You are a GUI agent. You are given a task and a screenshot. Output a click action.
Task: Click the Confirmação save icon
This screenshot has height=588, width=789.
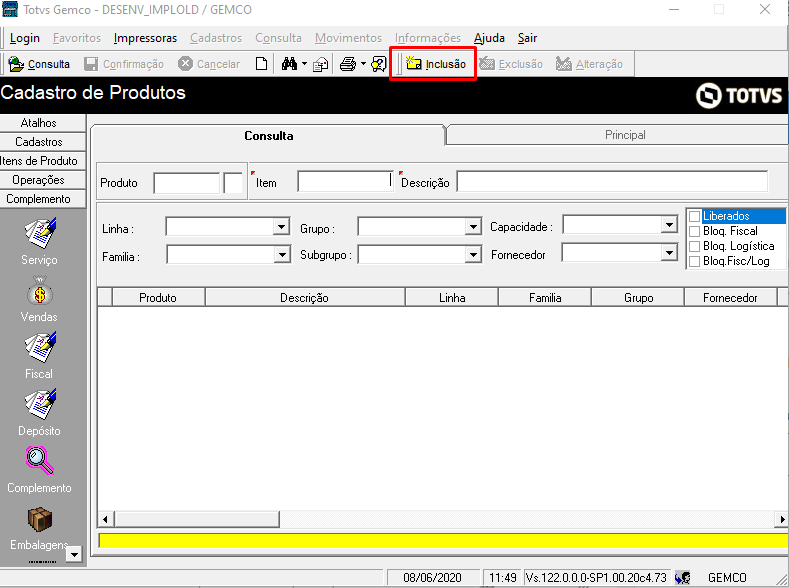pyautogui.click(x=91, y=64)
